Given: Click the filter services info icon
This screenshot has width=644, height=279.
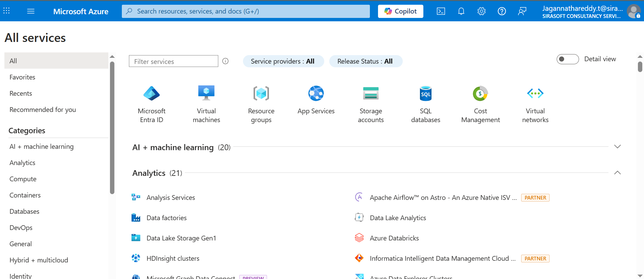Looking at the screenshot, I should (x=225, y=61).
